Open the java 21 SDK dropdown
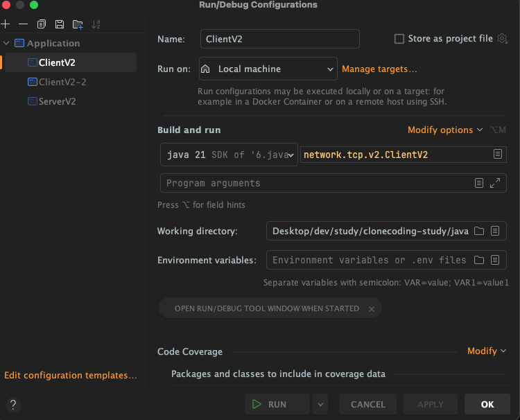Viewport: 520px width, 420px height. tap(229, 155)
